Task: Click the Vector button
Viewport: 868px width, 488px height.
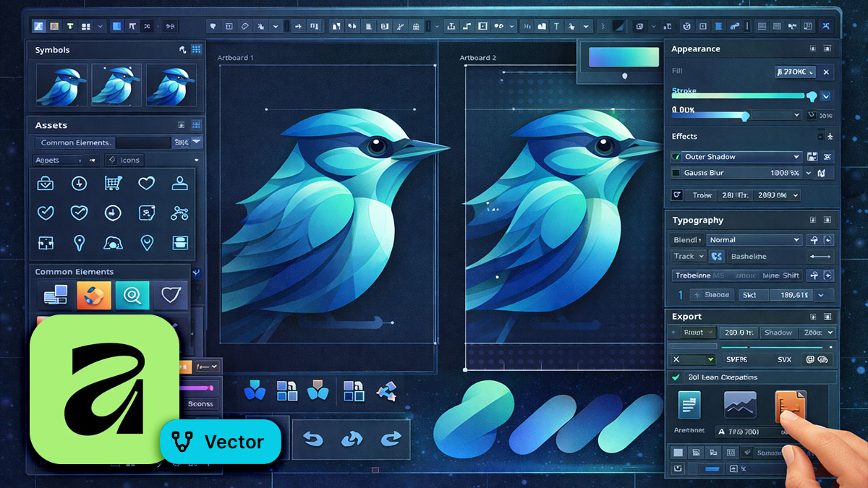Action: coord(221,441)
